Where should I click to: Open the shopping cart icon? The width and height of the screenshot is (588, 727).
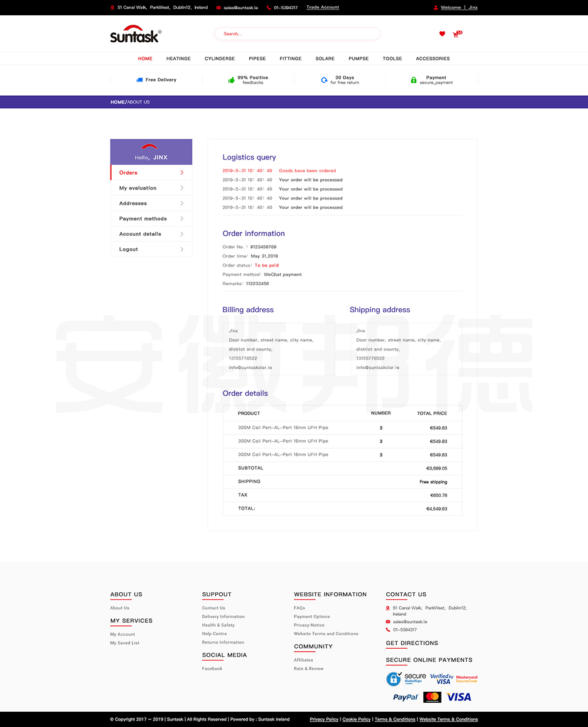tap(456, 35)
